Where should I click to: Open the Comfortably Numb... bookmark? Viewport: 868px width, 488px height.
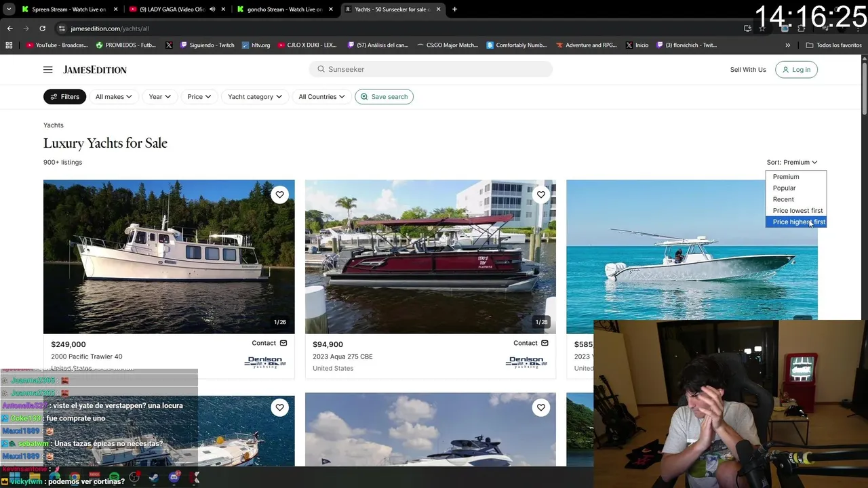[517, 45]
